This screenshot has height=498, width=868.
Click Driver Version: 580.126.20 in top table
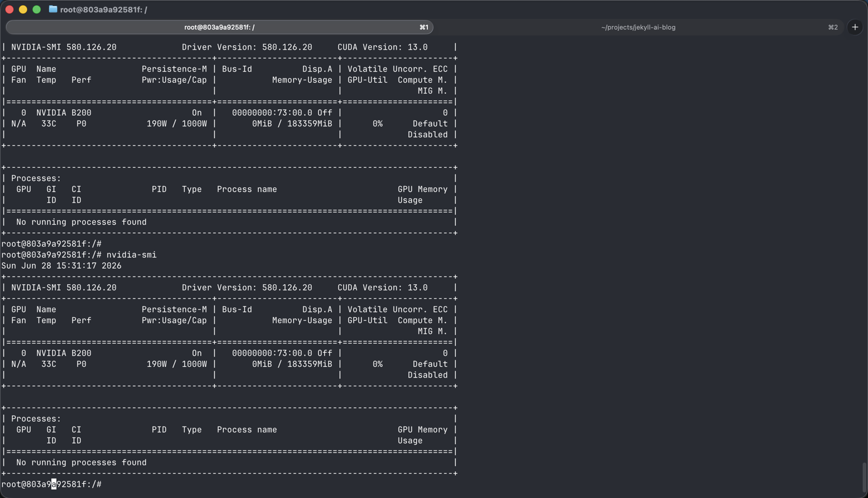[247, 47]
